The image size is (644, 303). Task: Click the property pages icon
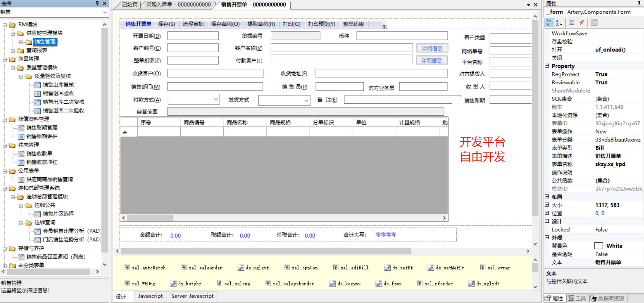coord(594,23)
